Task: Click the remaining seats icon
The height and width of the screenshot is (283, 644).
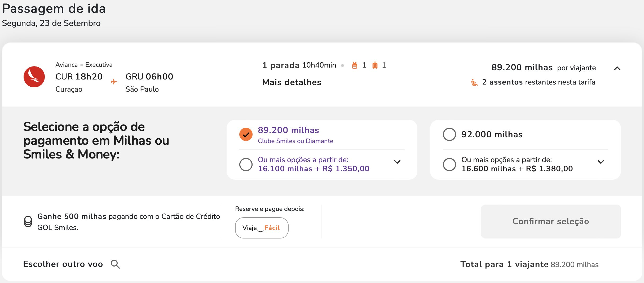Action: click(474, 82)
